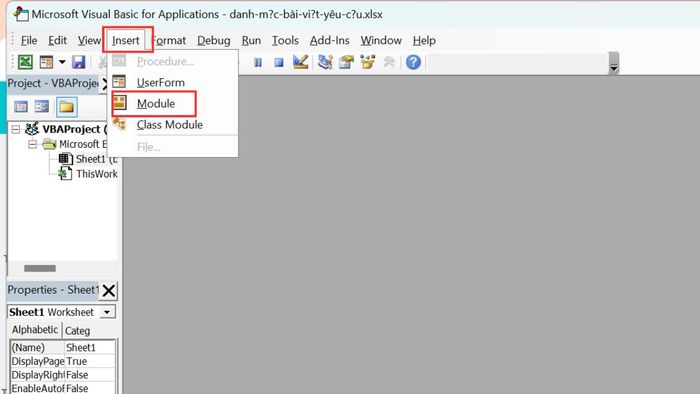Click the Reset (stop) toolbar icon
Viewport: 700px width, 394px height.
coord(279,62)
